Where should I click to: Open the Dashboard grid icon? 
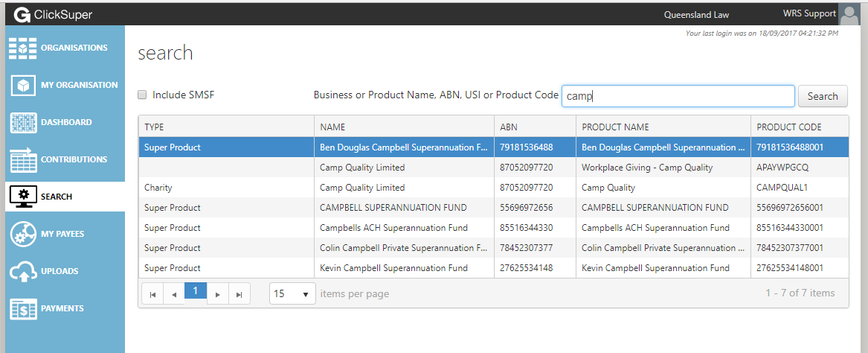(x=23, y=122)
